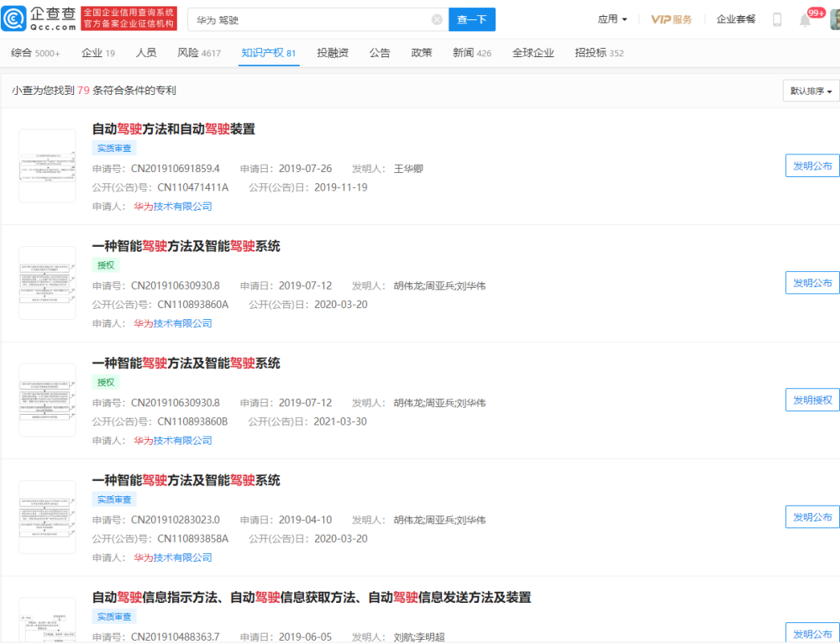Open the 默认排序 sort dropdown
Image resolution: width=840 pixels, height=644 pixels.
pyautogui.click(x=811, y=91)
